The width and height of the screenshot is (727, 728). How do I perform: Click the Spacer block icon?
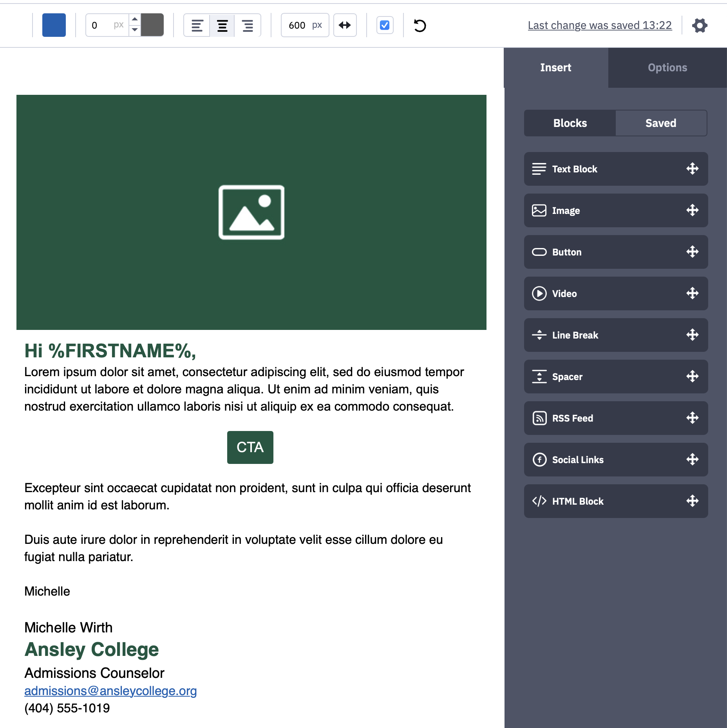click(x=539, y=377)
